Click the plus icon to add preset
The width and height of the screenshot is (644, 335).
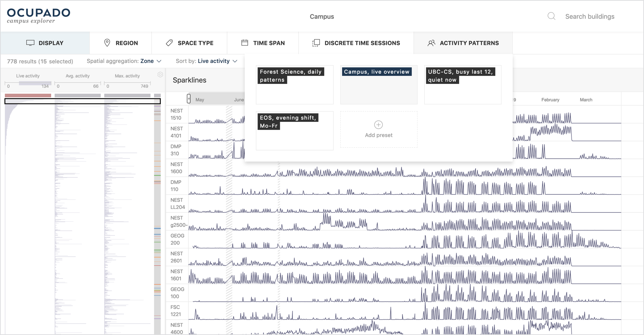click(378, 125)
